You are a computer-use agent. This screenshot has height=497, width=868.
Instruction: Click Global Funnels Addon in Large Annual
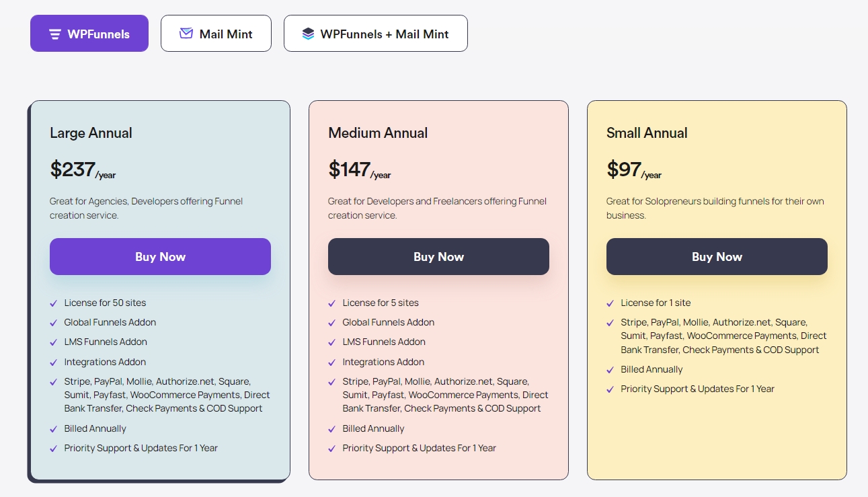pos(110,322)
